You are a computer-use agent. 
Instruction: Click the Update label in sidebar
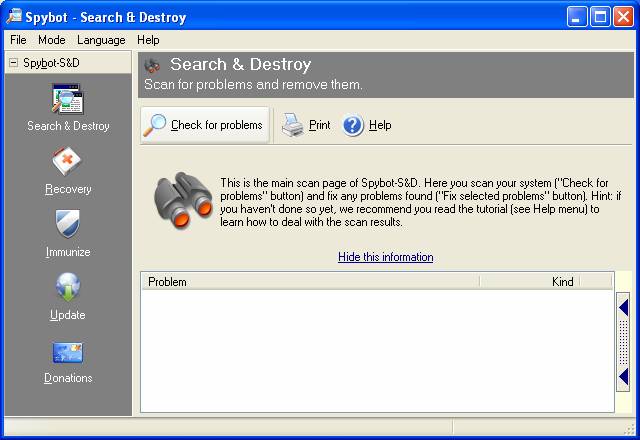68,315
